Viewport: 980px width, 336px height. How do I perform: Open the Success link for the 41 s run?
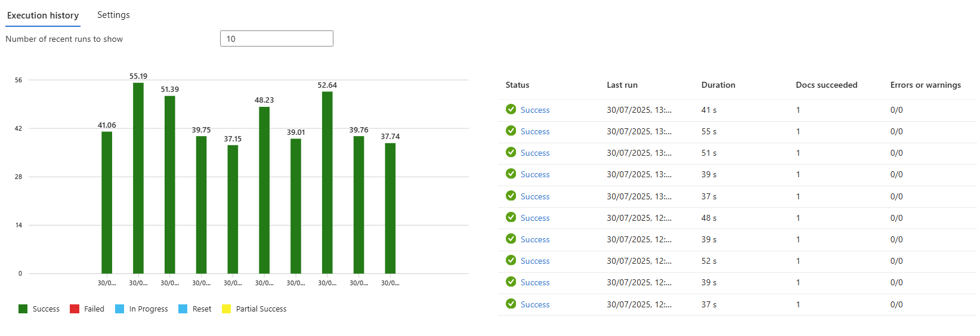535,110
